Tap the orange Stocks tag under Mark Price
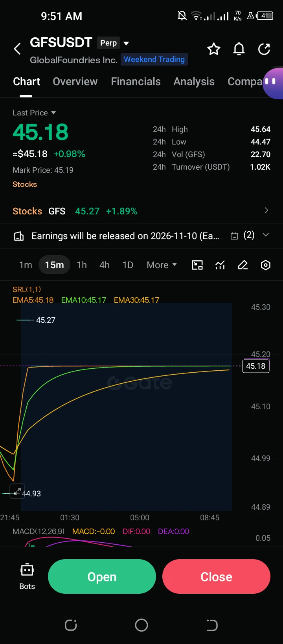The height and width of the screenshot is (644, 283). pyautogui.click(x=25, y=184)
